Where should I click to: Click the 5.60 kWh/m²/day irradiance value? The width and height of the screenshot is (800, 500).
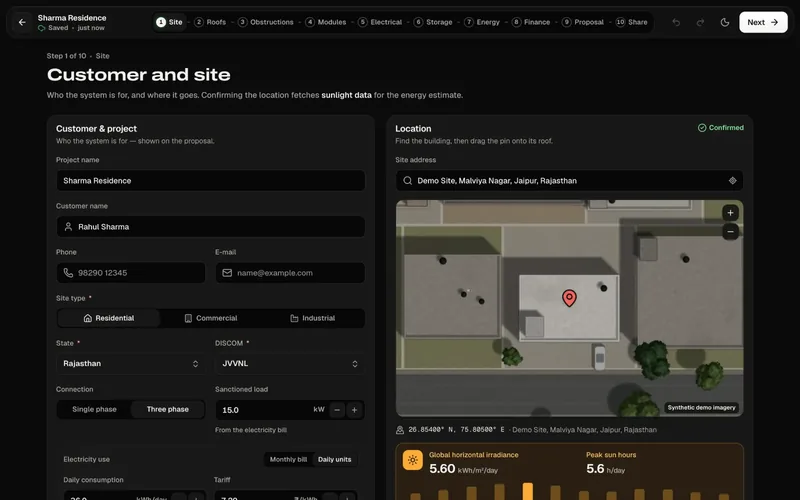pyautogui.click(x=463, y=469)
